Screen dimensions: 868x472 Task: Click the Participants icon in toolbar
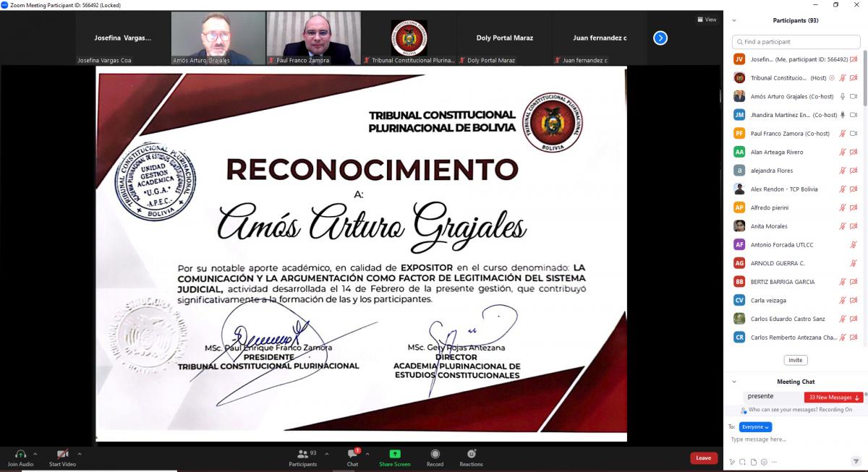pos(303,454)
